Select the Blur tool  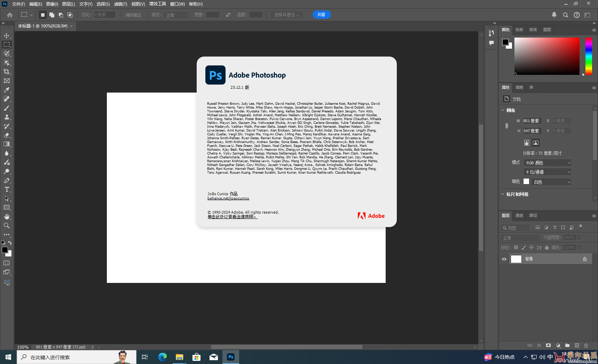pos(7,153)
